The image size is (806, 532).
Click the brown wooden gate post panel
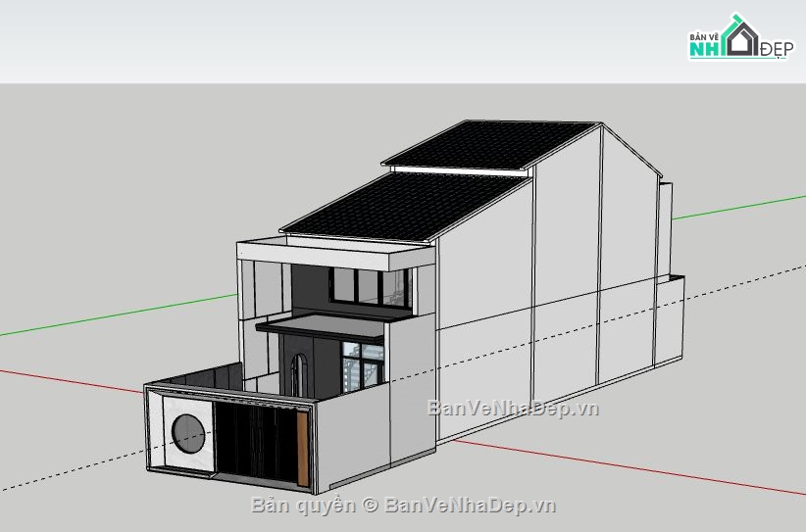(x=302, y=450)
